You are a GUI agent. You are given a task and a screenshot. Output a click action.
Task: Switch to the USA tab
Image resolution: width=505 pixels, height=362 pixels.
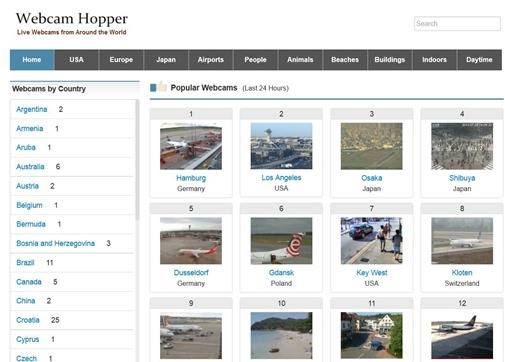click(x=77, y=60)
